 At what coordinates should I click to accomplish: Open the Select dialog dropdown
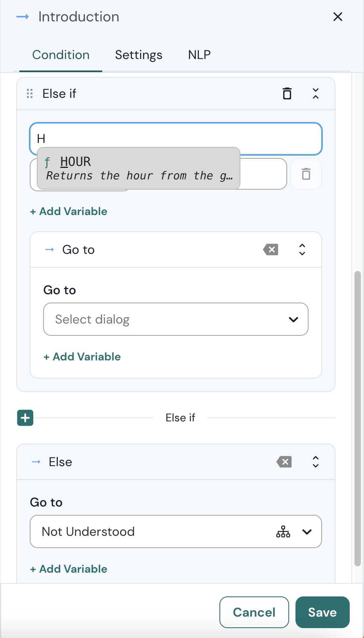(175, 319)
